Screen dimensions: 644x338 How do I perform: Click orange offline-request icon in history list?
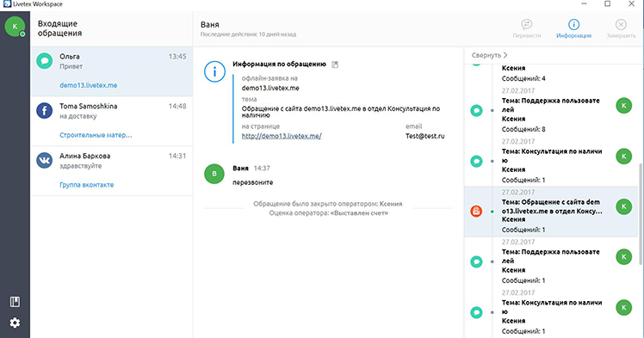click(476, 212)
